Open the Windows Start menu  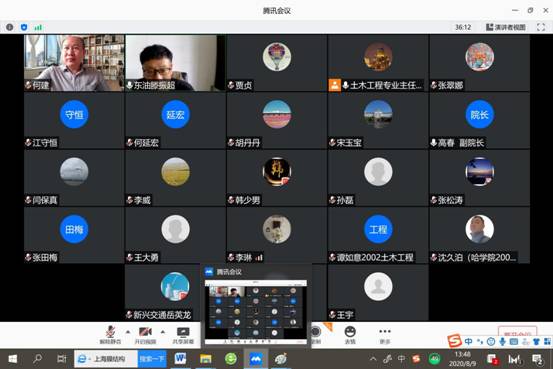click(12, 359)
